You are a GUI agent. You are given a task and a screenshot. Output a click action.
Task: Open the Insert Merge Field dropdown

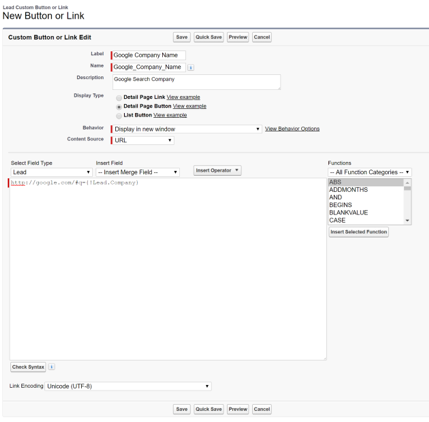tap(138, 172)
